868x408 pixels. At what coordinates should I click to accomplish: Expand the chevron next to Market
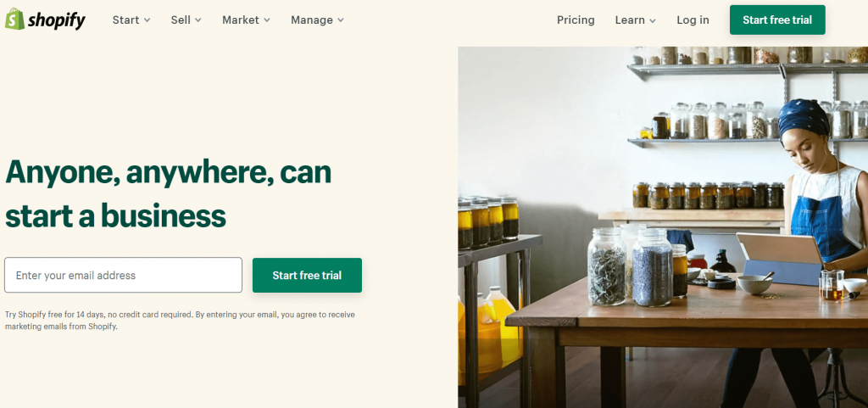(267, 20)
